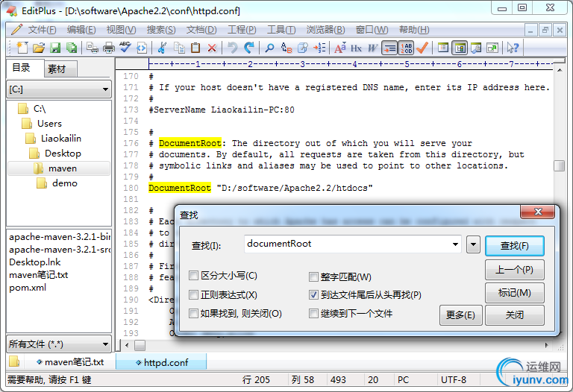View in browser toolbar icon
This screenshot has width=573, height=392.
tap(142, 48)
